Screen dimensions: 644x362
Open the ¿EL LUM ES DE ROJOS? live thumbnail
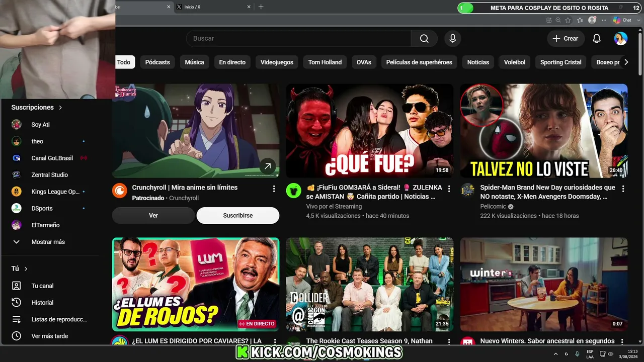point(196,285)
